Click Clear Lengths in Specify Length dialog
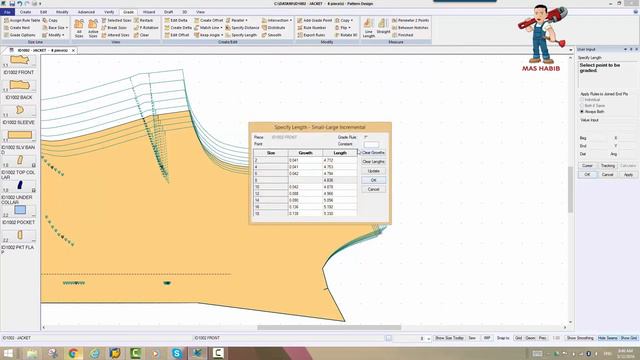 pos(373,162)
